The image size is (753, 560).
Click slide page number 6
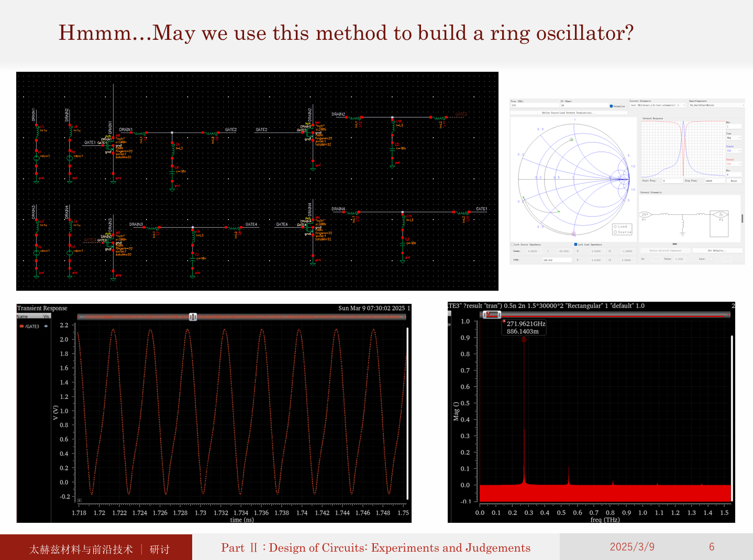tap(712, 547)
